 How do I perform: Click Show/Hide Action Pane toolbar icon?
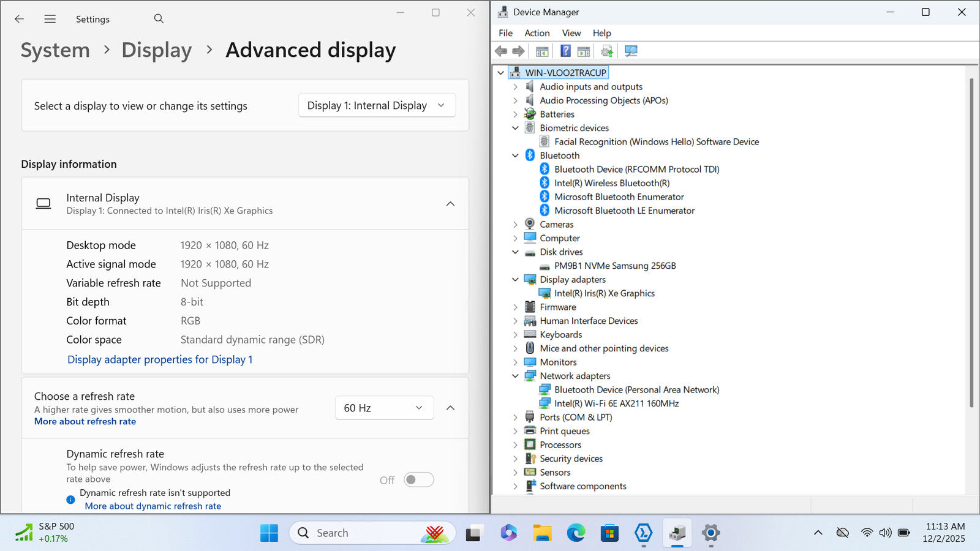click(584, 51)
